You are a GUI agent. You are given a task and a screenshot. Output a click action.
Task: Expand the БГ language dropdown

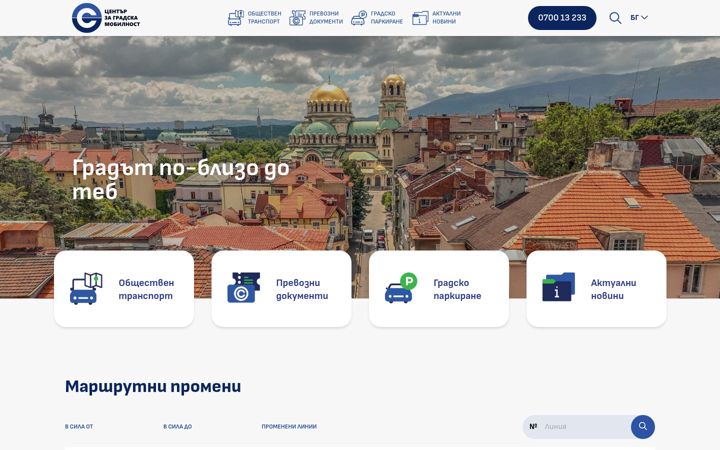point(639,17)
